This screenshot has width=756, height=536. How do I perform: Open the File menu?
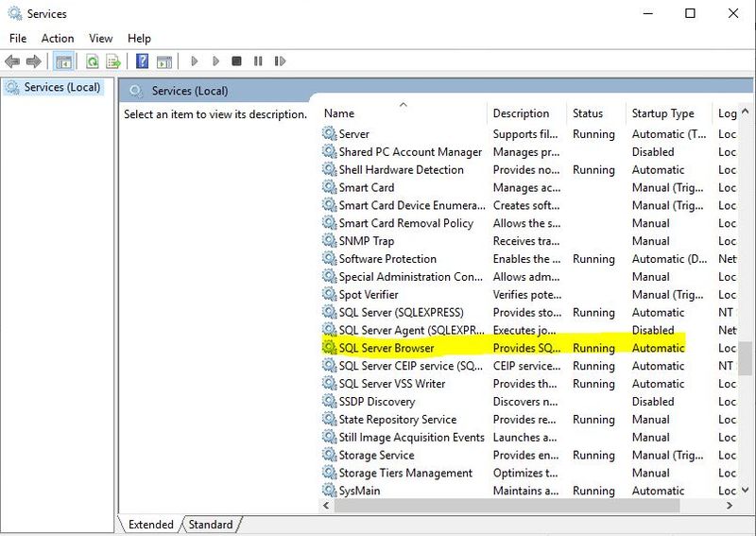18,38
